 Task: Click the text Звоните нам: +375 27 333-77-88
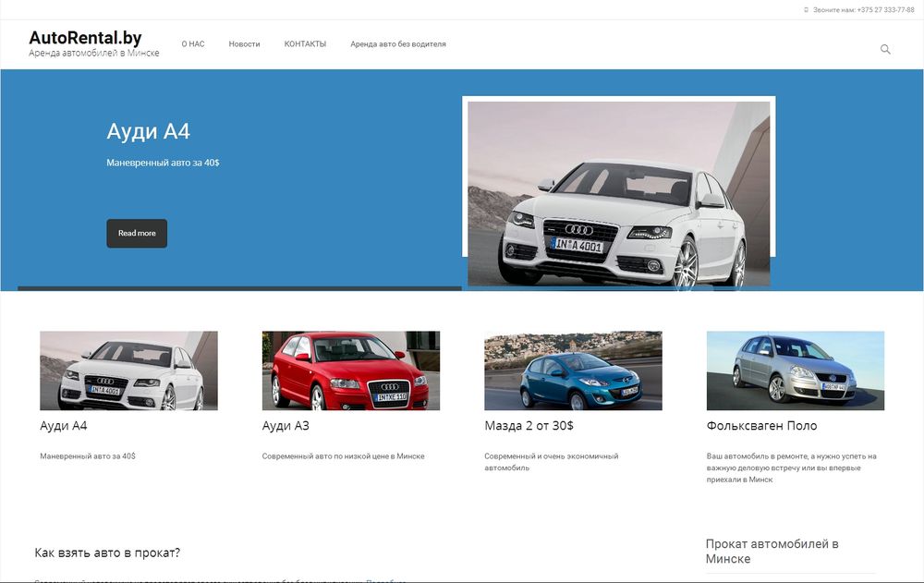[864, 10]
